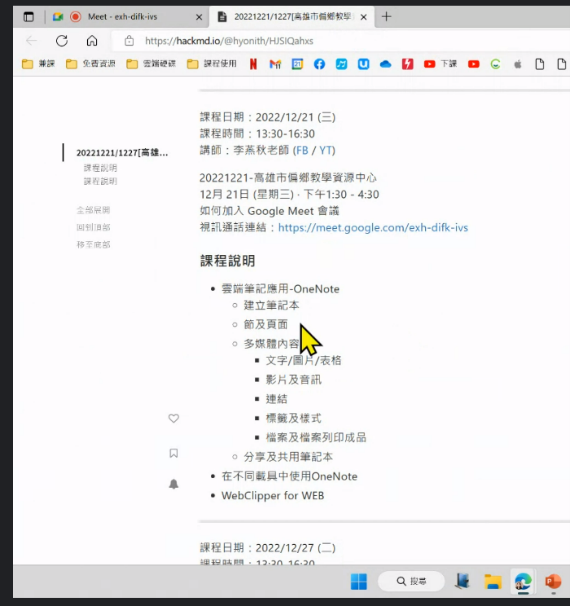Open the lecturer's FB link
Screen dimensions: 570x606
[x=302, y=150]
